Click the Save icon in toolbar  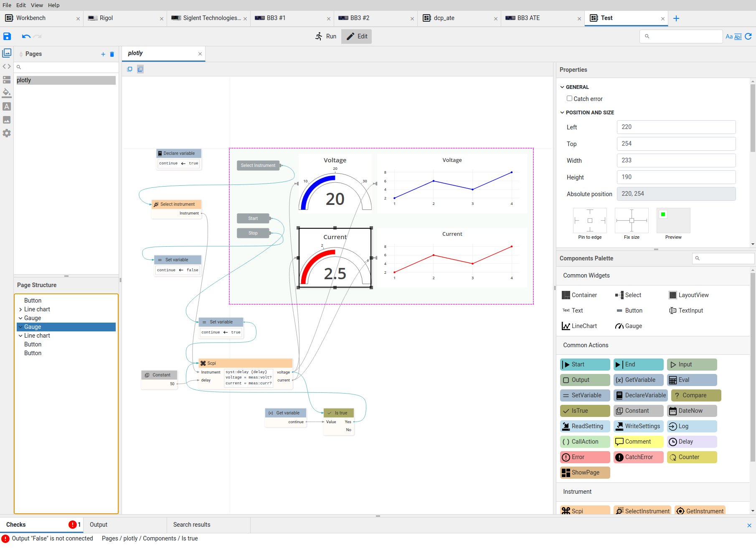tap(7, 36)
